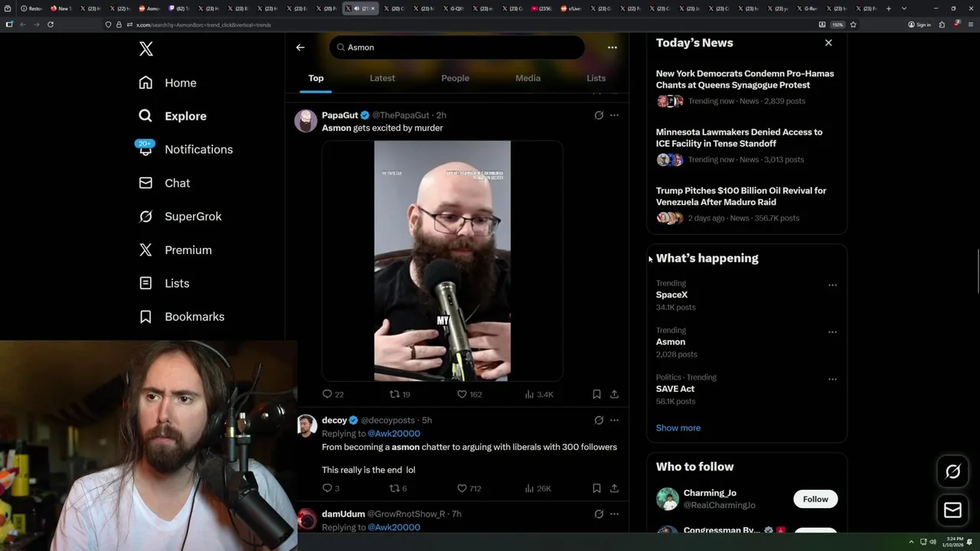This screenshot has width=980, height=551.
Task: View analytics of the decoy post
Action: pyautogui.click(x=537, y=488)
